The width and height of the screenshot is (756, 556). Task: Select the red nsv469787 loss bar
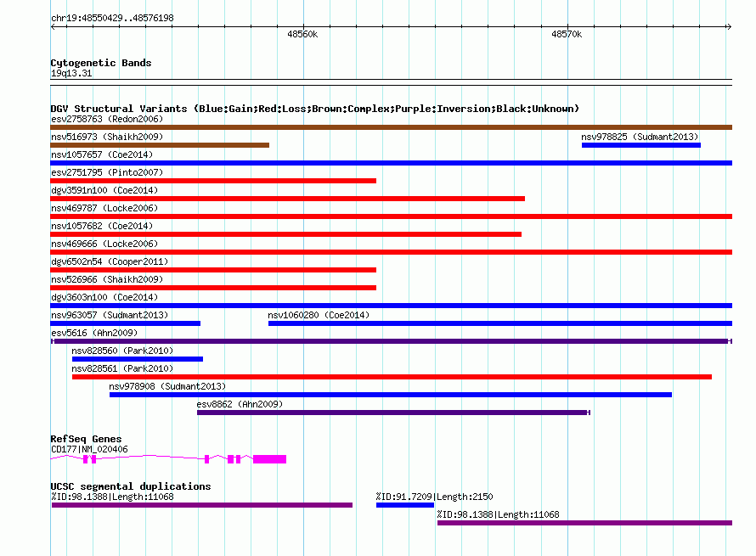coord(391,216)
